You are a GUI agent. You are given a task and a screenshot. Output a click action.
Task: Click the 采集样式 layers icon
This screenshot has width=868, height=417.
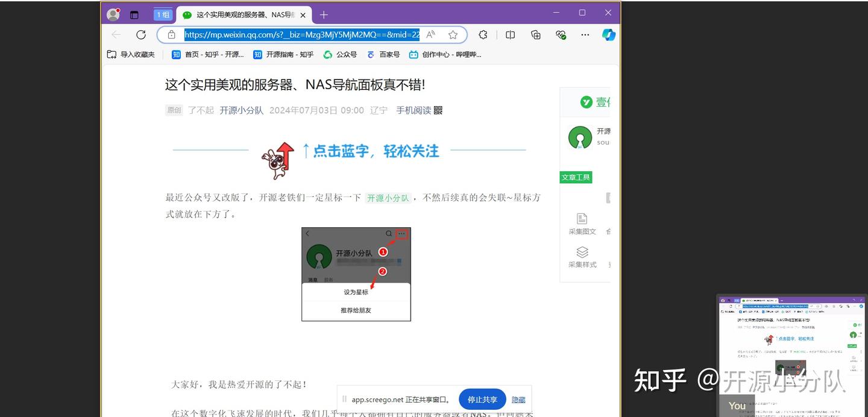pos(582,252)
